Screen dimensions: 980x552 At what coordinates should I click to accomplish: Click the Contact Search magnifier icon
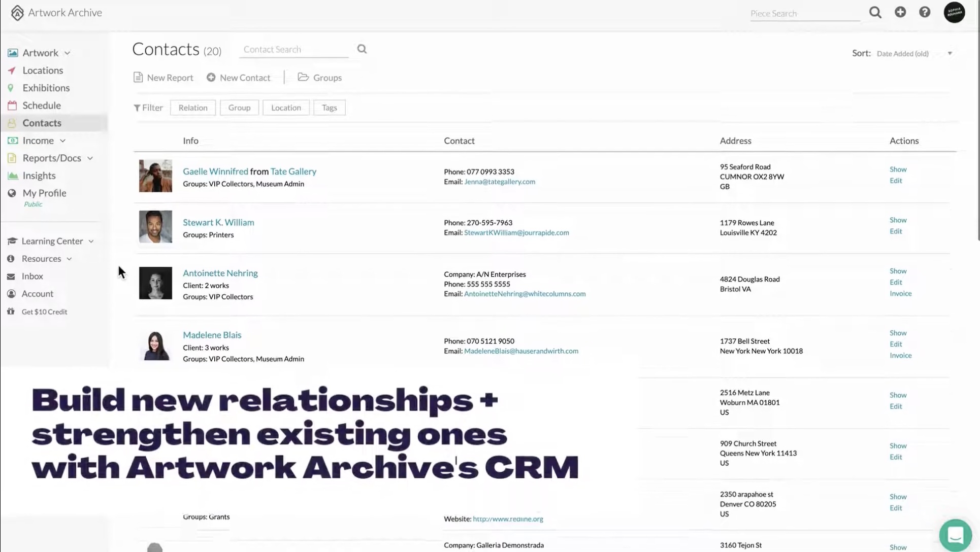coord(362,49)
